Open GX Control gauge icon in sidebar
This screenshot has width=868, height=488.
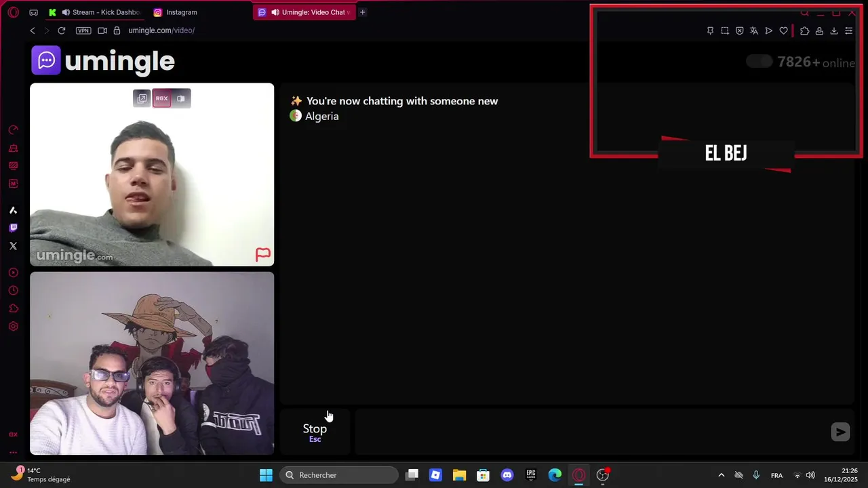(x=13, y=130)
